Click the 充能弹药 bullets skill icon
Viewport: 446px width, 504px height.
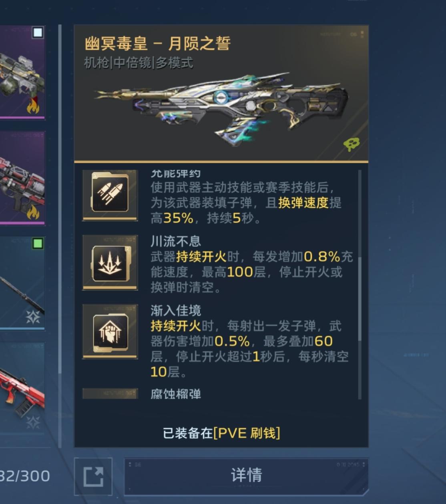coord(110,195)
